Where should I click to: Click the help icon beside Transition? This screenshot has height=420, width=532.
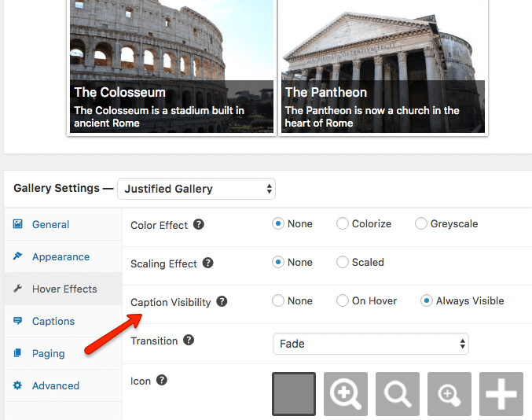click(189, 340)
